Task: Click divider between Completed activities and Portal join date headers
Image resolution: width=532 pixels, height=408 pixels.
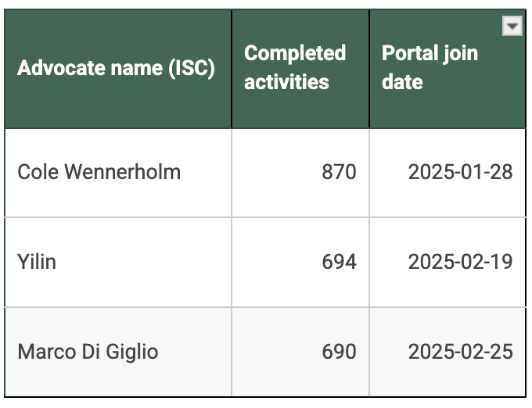Action: pos(369,68)
